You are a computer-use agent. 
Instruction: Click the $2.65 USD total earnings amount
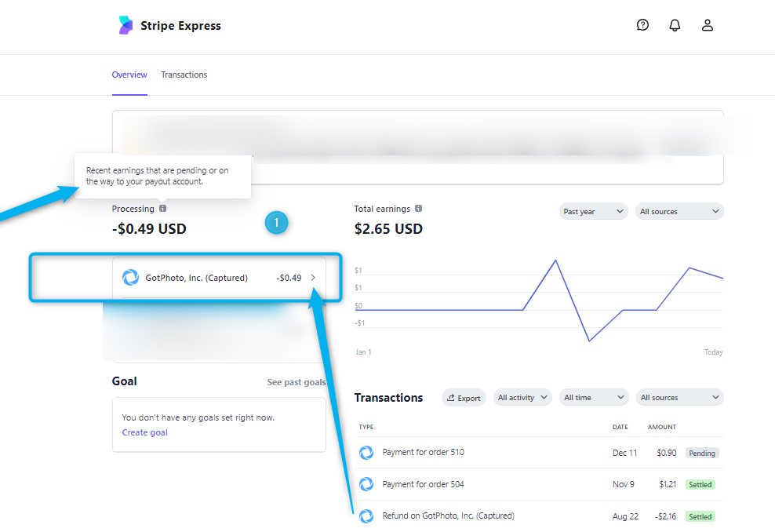(388, 229)
